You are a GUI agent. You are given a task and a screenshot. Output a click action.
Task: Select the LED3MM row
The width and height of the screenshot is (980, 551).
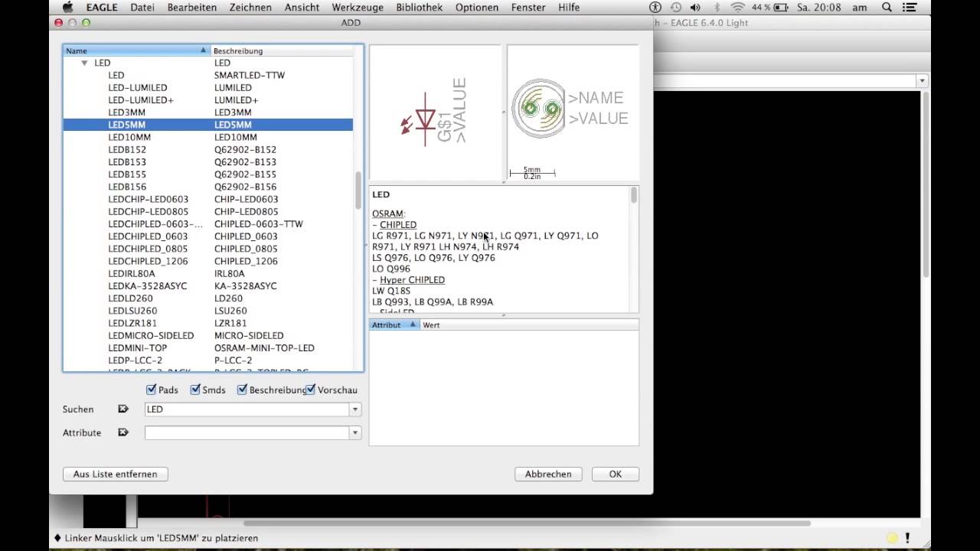click(208, 112)
